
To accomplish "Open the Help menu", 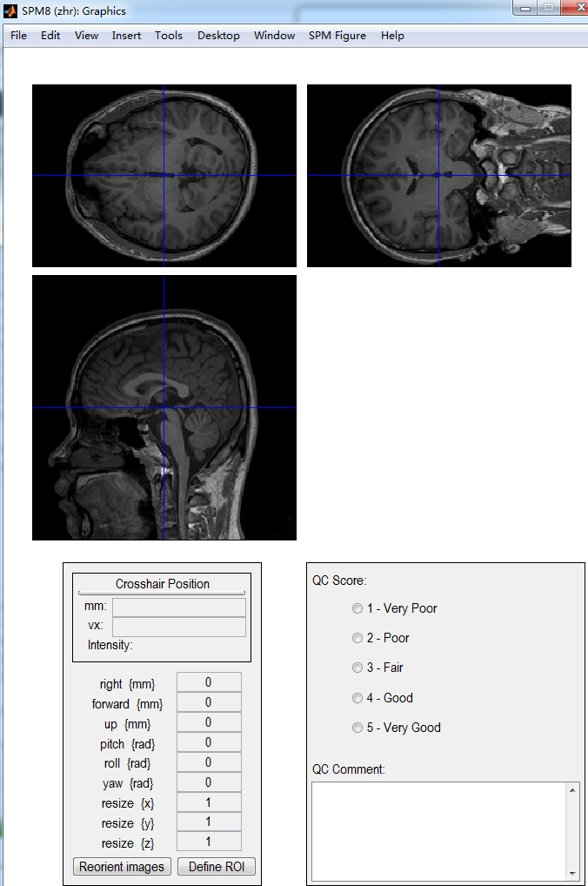I will click(x=392, y=36).
